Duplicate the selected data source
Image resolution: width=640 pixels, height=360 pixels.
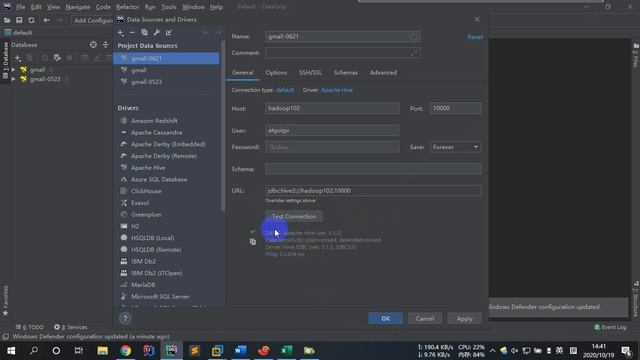[144, 32]
